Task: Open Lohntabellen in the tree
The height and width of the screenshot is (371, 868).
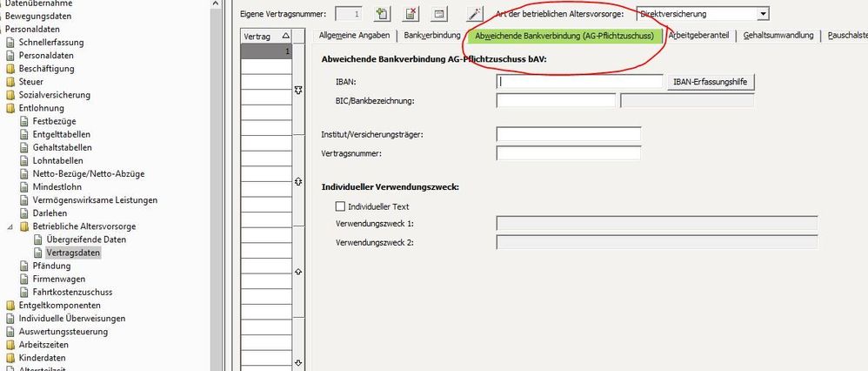Action: click(57, 161)
